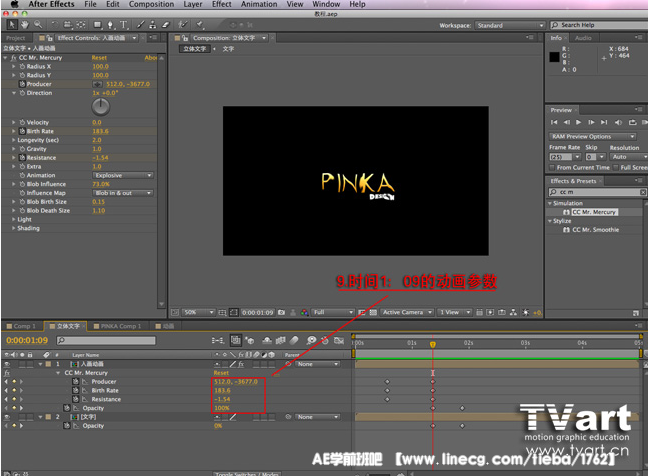Open the Effect menu

(x=222, y=4)
